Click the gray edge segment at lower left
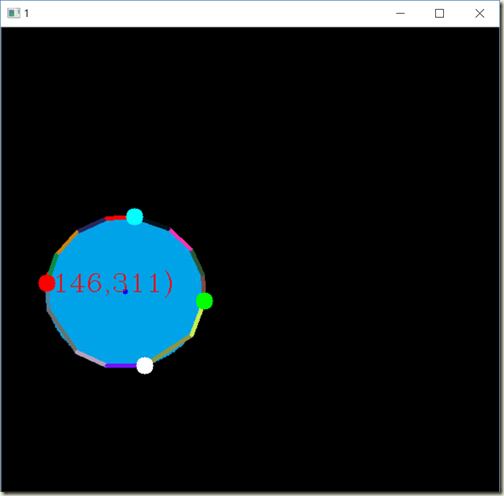This screenshot has height=496, width=504. tap(62, 330)
